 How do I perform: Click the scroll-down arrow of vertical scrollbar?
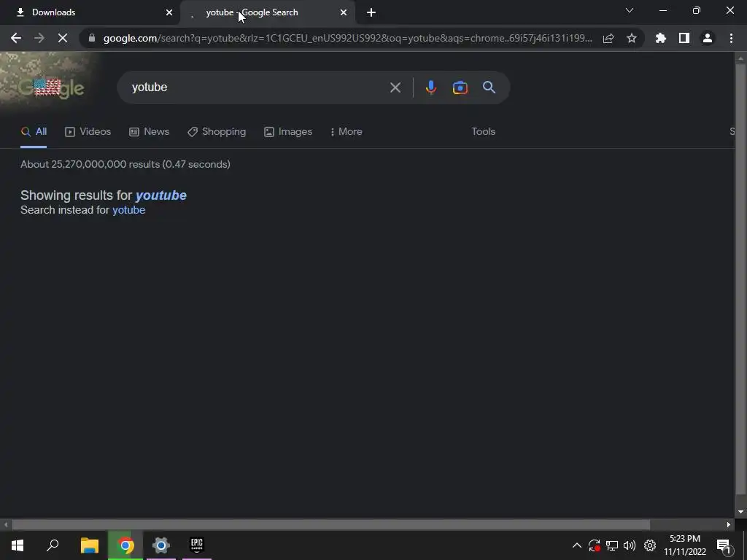pos(740,512)
